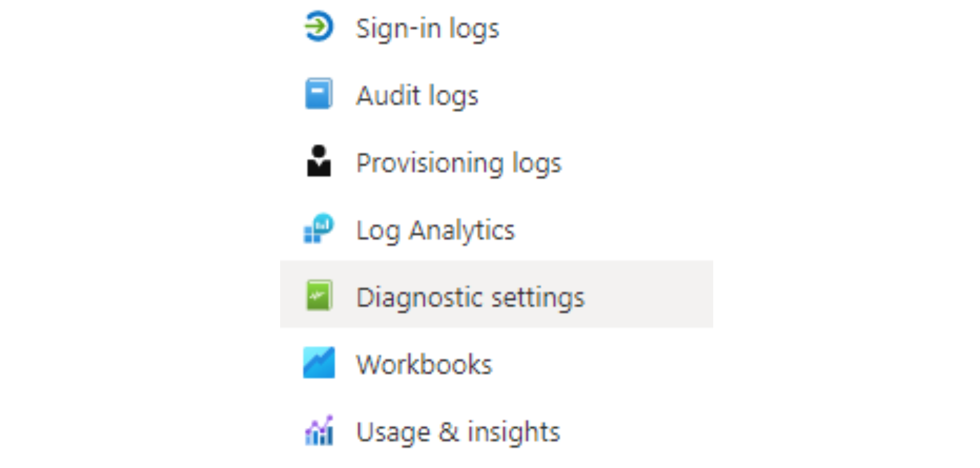The height and width of the screenshot is (468, 980).
Task: Select the Audit logs book icon
Action: [319, 93]
